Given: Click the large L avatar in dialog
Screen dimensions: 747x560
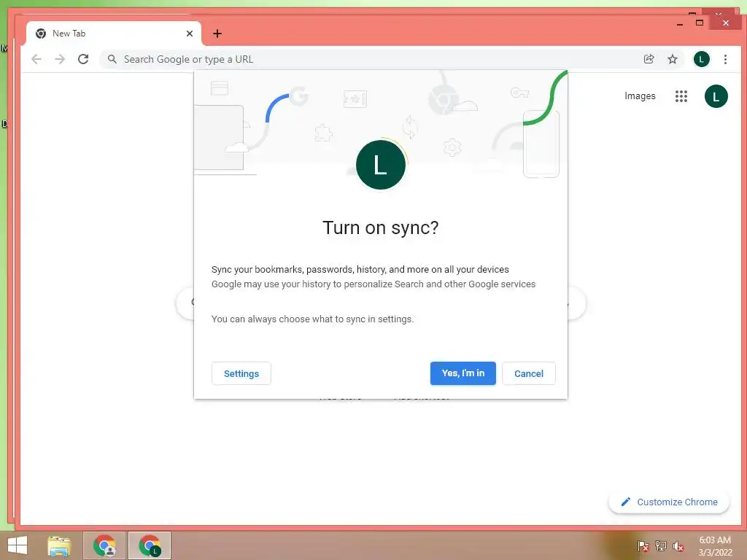Looking at the screenshot, I should pos(381,165).
